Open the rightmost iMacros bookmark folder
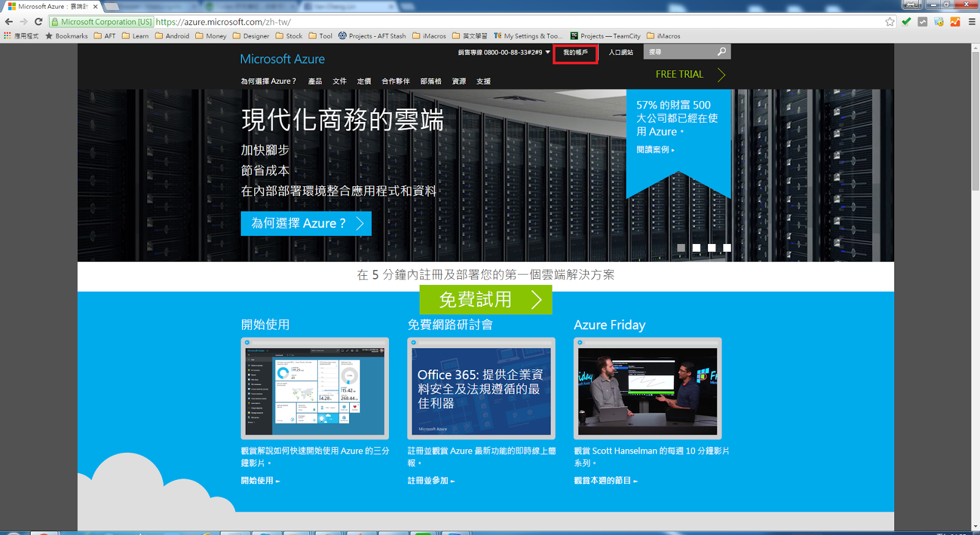 (x=663, y=36)
